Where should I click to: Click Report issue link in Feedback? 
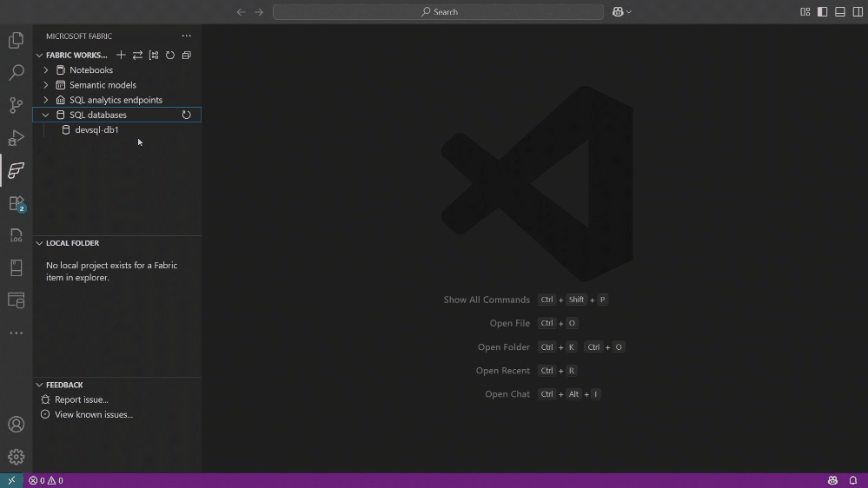pos(82,399)
